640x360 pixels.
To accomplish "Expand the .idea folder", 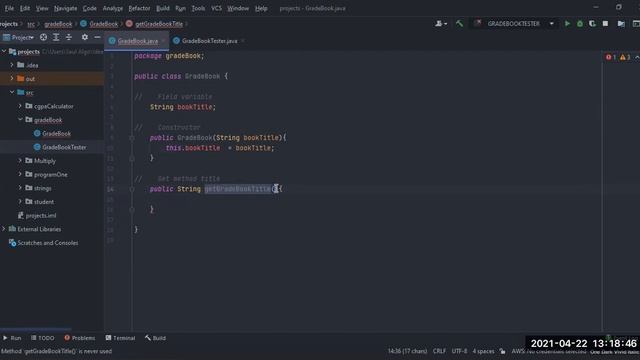I will [x=12, y=65].
